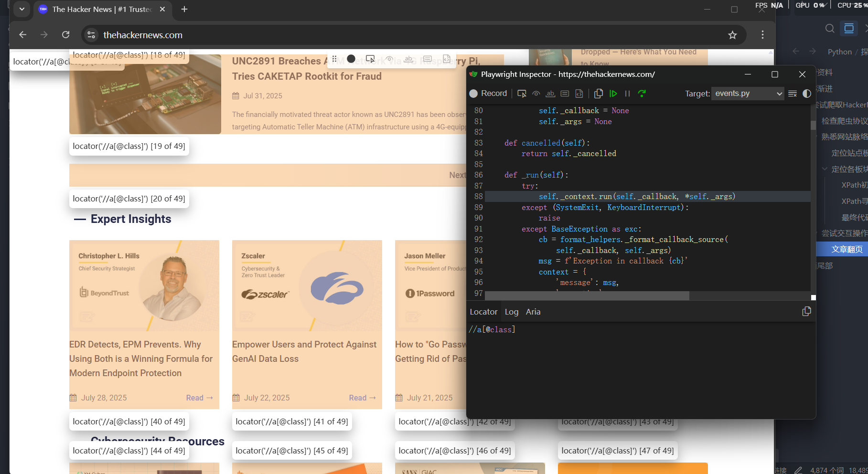Click Python breadcrumb in the background app
This screenshot has width=868, height=474.
pos(840,52)
